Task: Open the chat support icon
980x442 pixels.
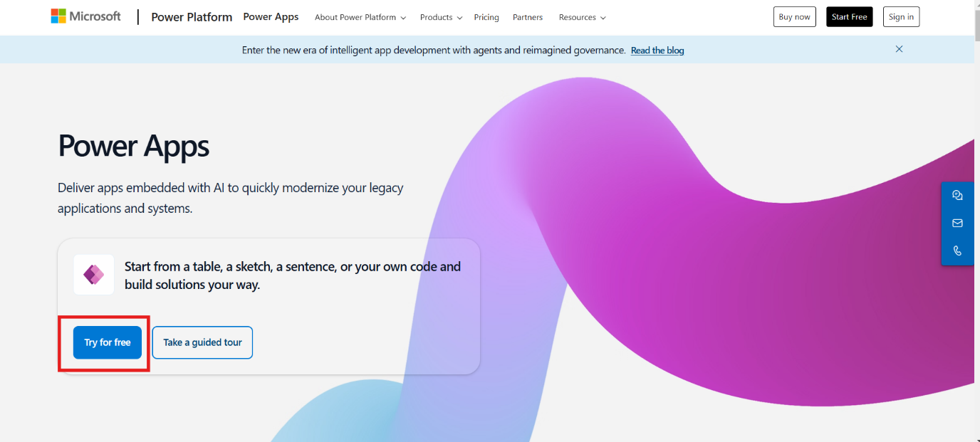Action: tap(957, 194)
